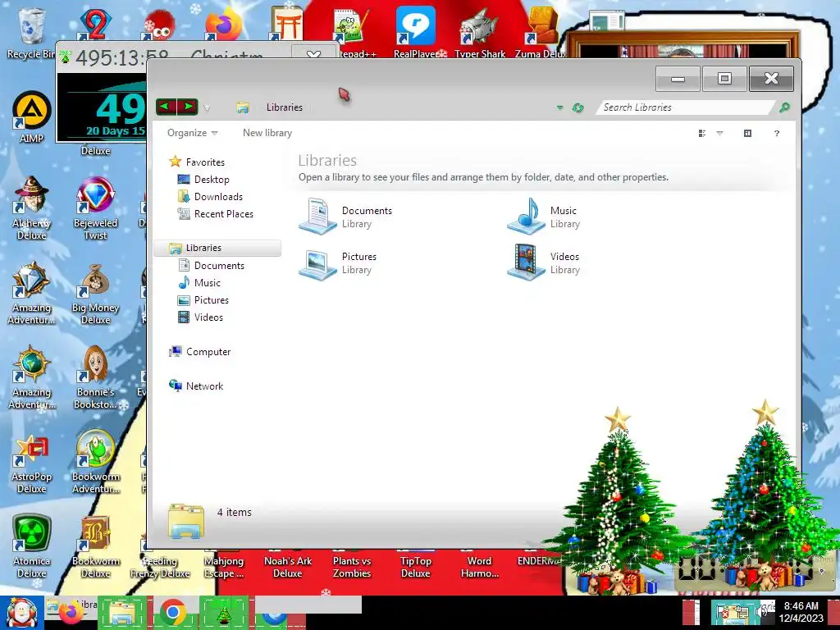
Task: Open the Santa Start button
Action: coord(21,613)
